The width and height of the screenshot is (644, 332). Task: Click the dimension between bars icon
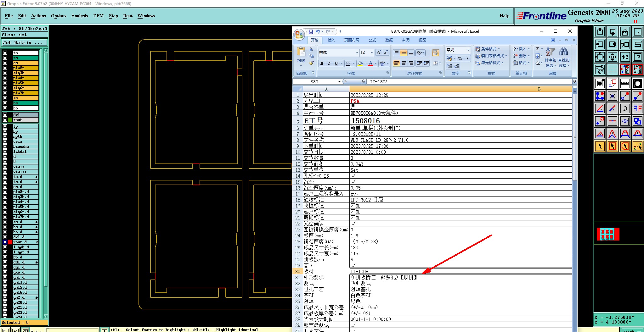[625, 121]
